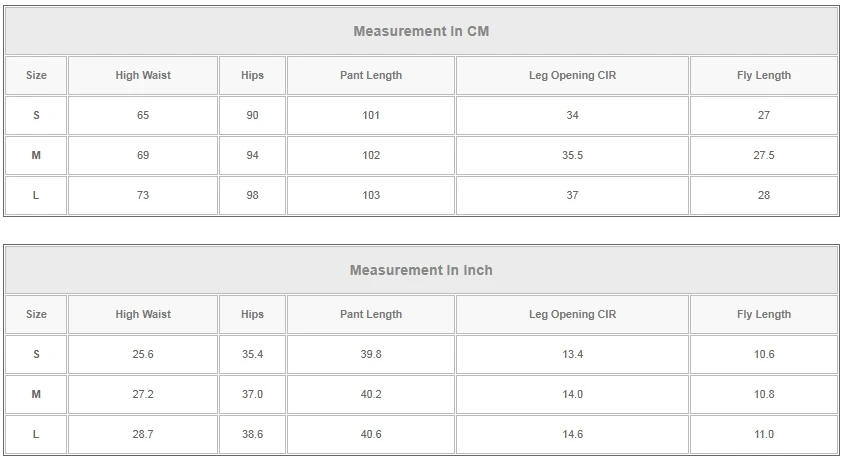
Task: Click Leg Opening CIR header in CM table
Action: pos(572,76)
